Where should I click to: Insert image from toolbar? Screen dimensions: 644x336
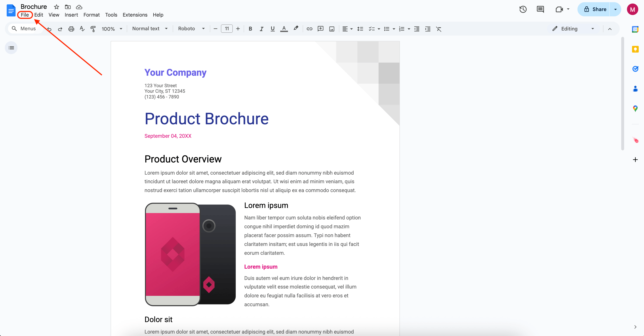tap(332, 29)
